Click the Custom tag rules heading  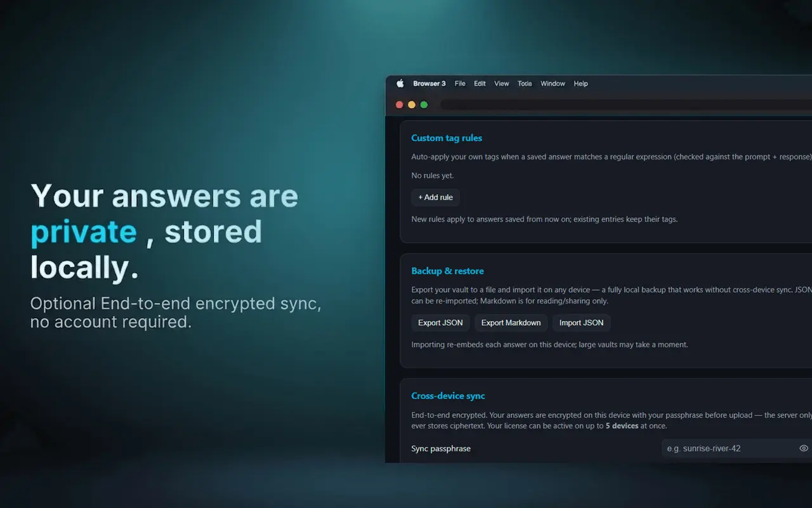447,138
